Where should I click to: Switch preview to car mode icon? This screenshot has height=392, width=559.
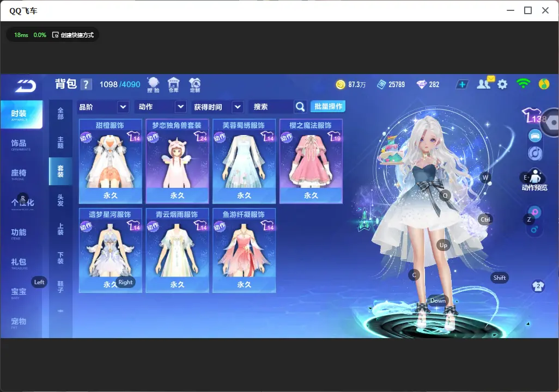pos(535,136)
